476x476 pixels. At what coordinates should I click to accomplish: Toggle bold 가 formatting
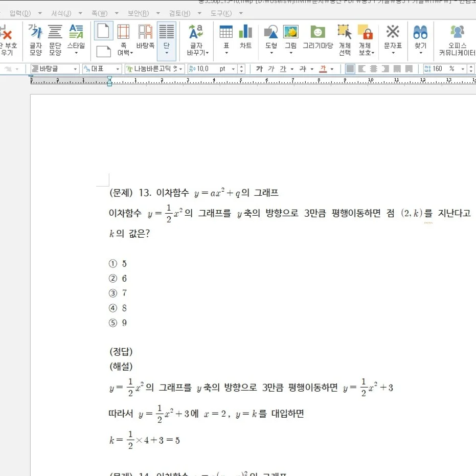click(259, 69)
